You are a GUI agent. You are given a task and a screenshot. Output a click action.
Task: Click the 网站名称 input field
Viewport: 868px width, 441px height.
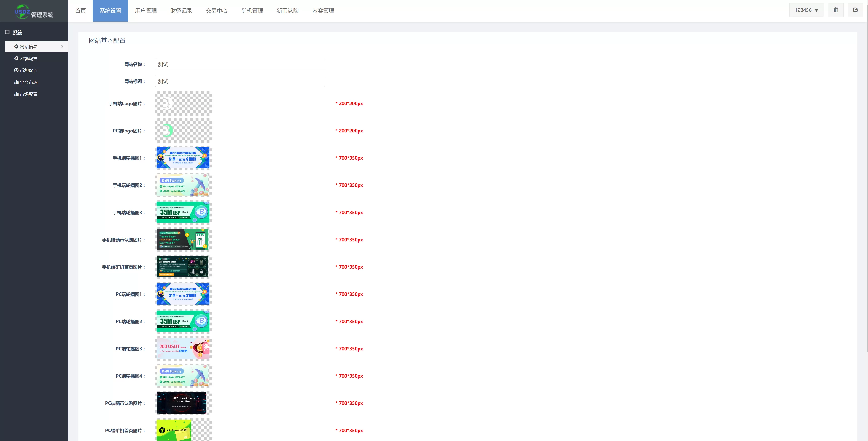coord(239,64)
